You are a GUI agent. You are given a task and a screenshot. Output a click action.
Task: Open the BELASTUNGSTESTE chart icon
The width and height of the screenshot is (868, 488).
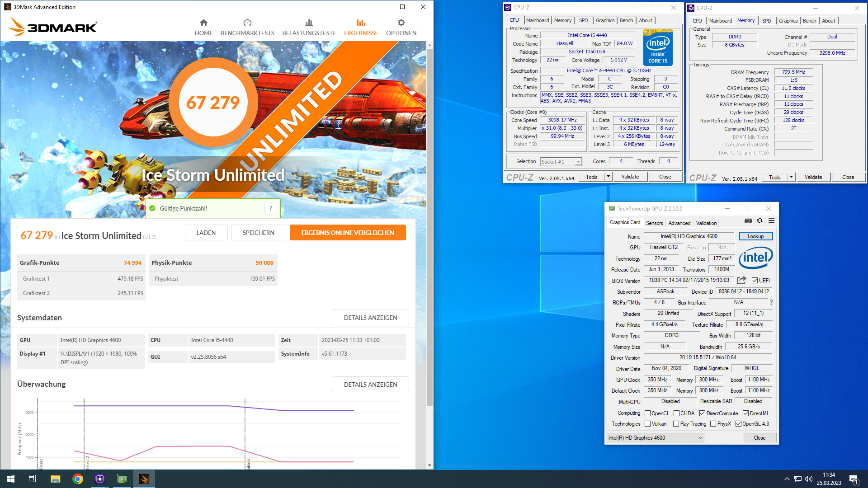point(309,23)
